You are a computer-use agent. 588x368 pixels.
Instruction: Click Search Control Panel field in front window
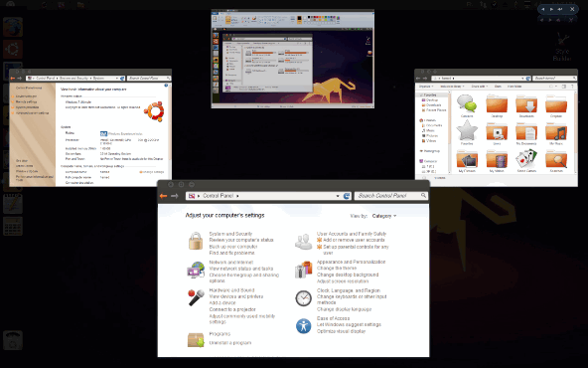click(391, 196)
